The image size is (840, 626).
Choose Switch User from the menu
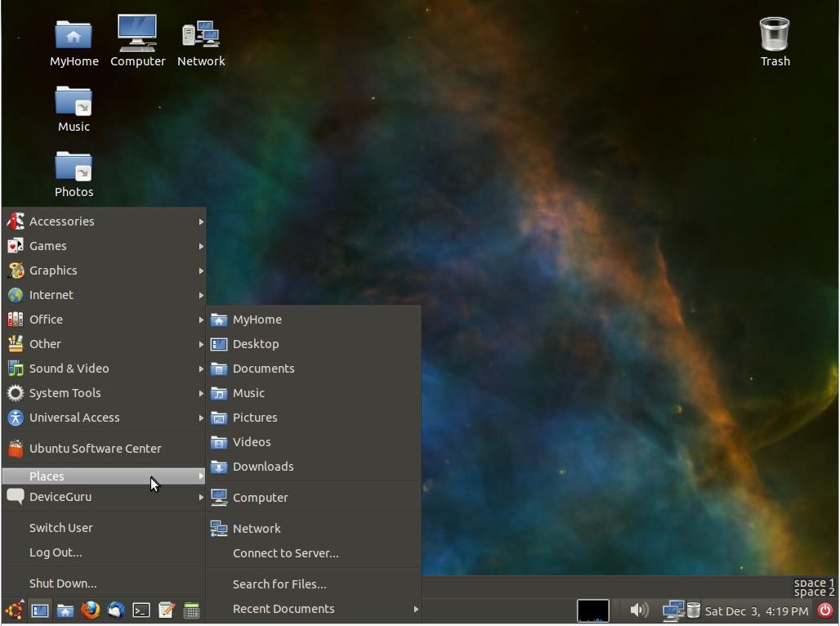click(x=104, y=528)
